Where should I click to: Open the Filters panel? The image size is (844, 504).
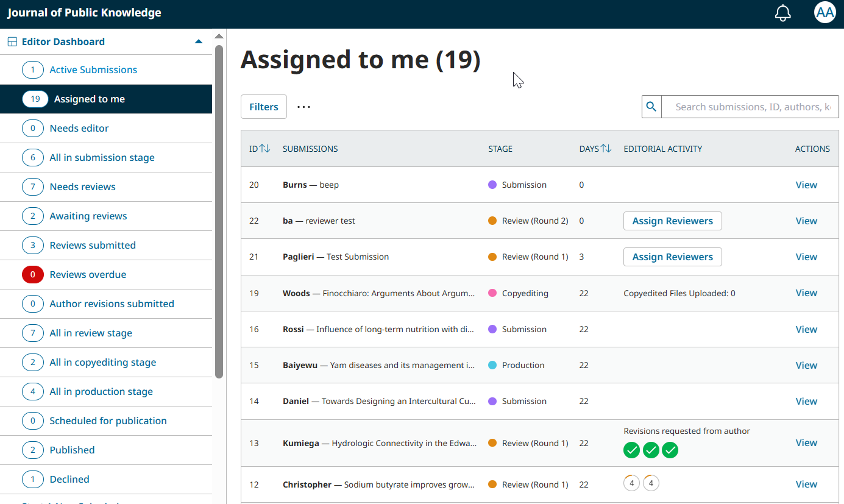pyautogui.click(x=264, y=107)
